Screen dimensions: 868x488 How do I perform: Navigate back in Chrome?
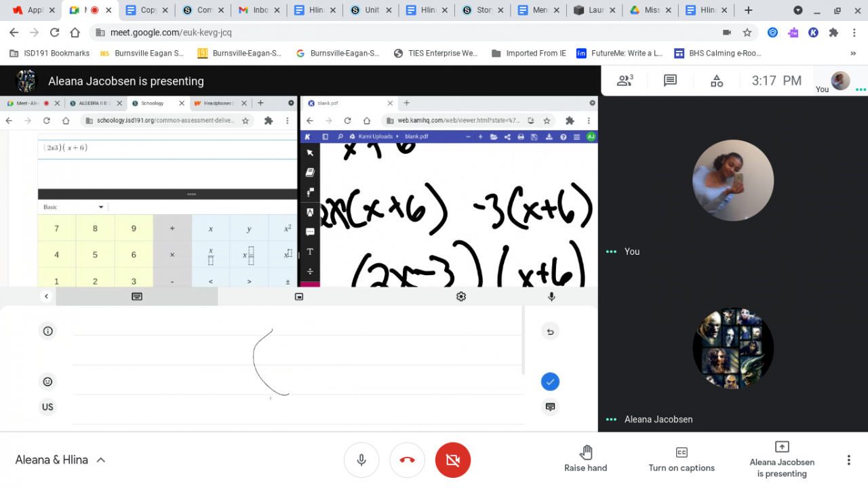tap(14, 33)
